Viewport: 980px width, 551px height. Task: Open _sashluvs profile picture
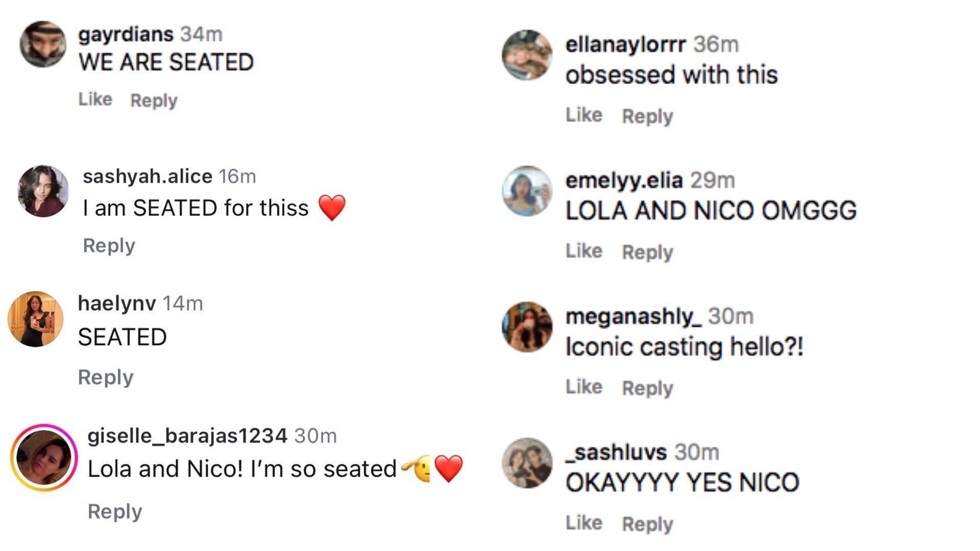pos(527,463)
